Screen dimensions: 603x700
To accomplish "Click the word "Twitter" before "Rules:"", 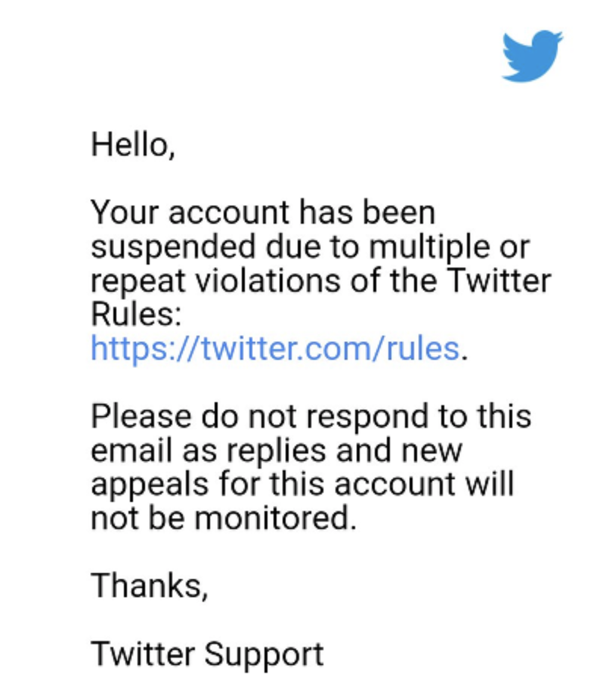I will pyautogui.click(x=499, y=280).
